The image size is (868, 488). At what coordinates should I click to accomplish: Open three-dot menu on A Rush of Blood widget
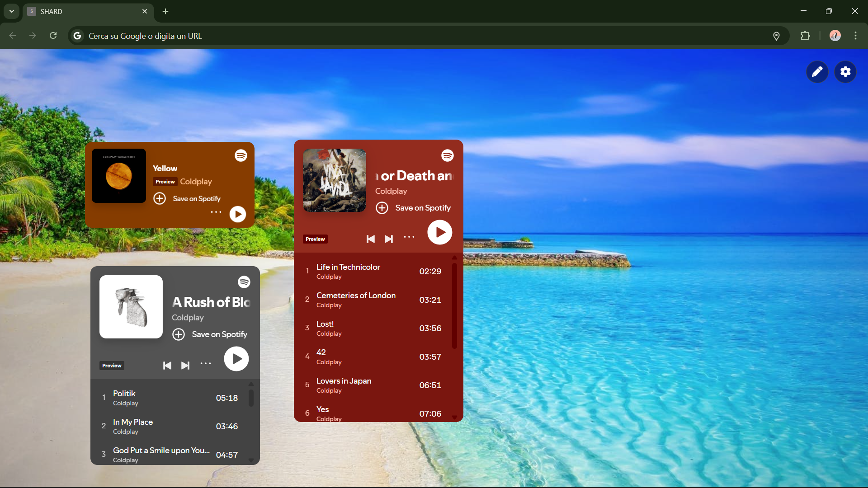[206, 363]
